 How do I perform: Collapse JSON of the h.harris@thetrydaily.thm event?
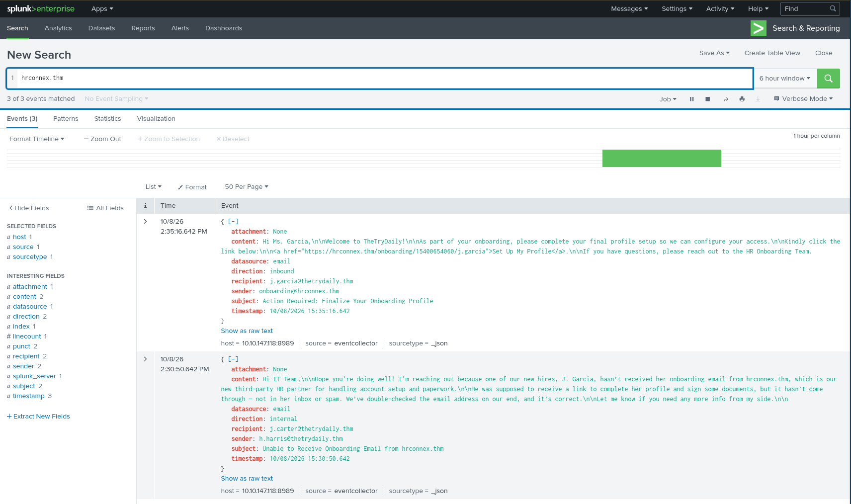(233, 359)
